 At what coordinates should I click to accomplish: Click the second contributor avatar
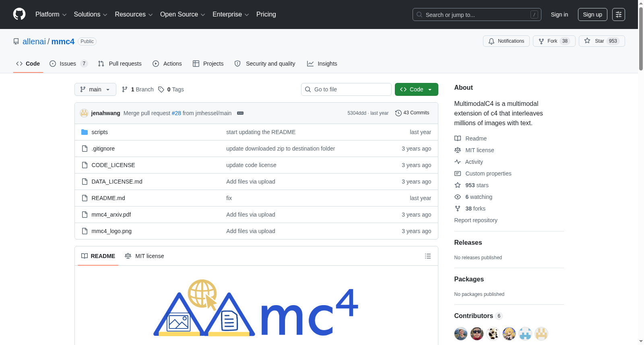(477, 334)
